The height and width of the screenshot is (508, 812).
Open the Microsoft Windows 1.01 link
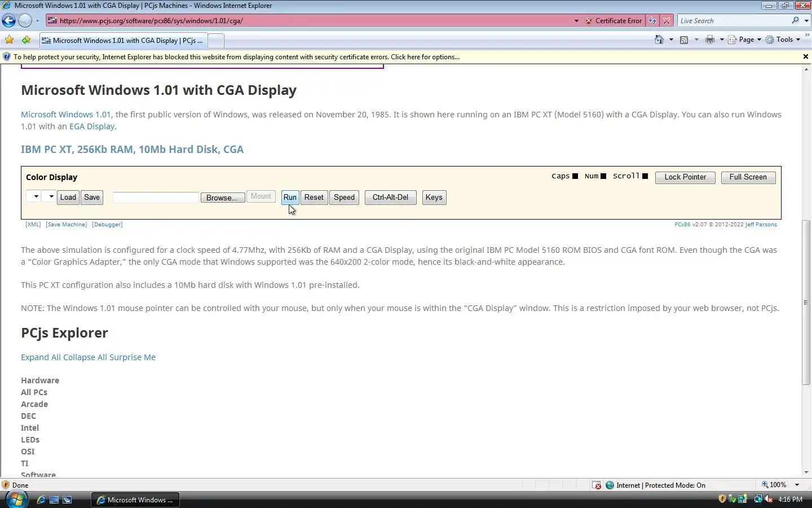point(66,115)
